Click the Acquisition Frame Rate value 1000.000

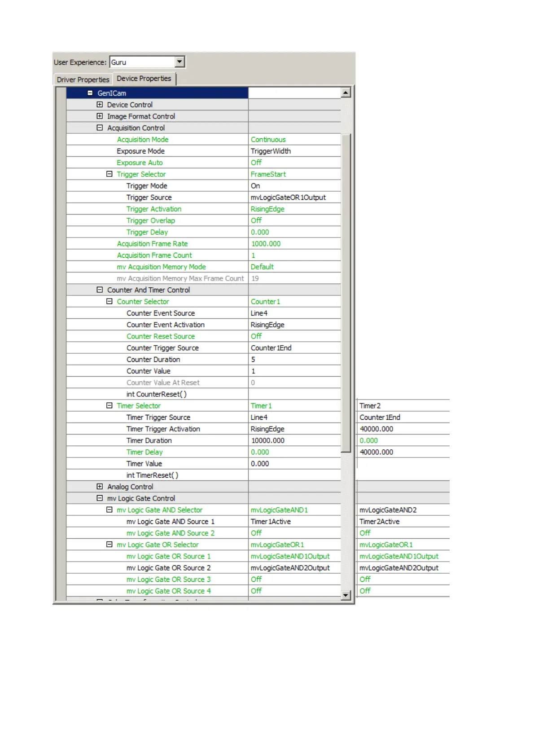click(x=266, y=244)
